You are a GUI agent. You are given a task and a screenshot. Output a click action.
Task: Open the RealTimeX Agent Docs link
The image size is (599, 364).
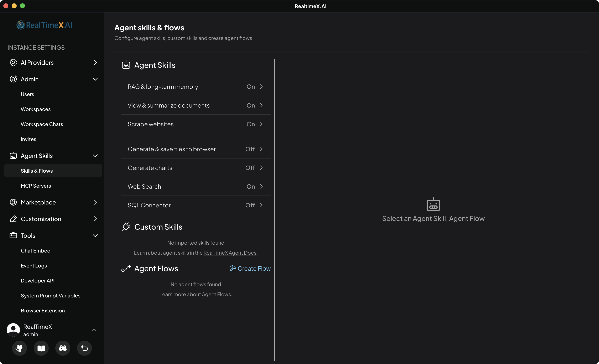[x=230, y=253]
